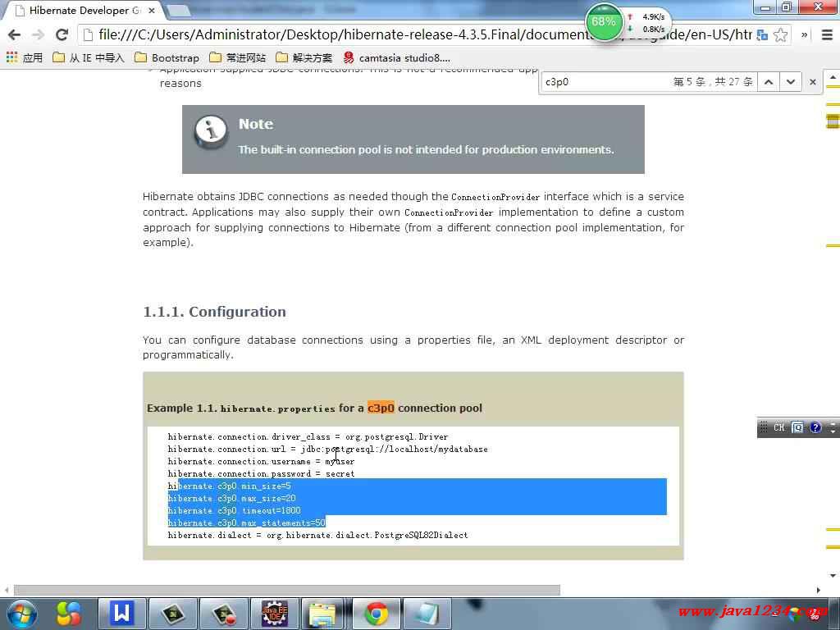Close the Hibernate Developer Guide tab

point(152,10)
